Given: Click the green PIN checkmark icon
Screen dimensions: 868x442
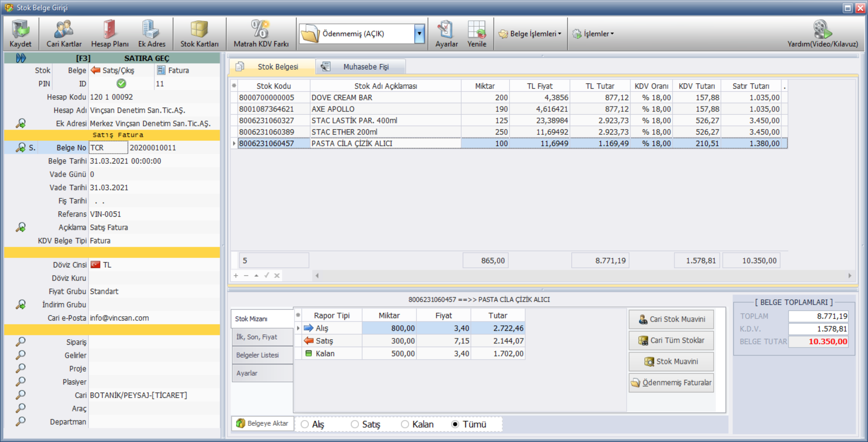Looking at the screenshot, I should tap(121, 84).
